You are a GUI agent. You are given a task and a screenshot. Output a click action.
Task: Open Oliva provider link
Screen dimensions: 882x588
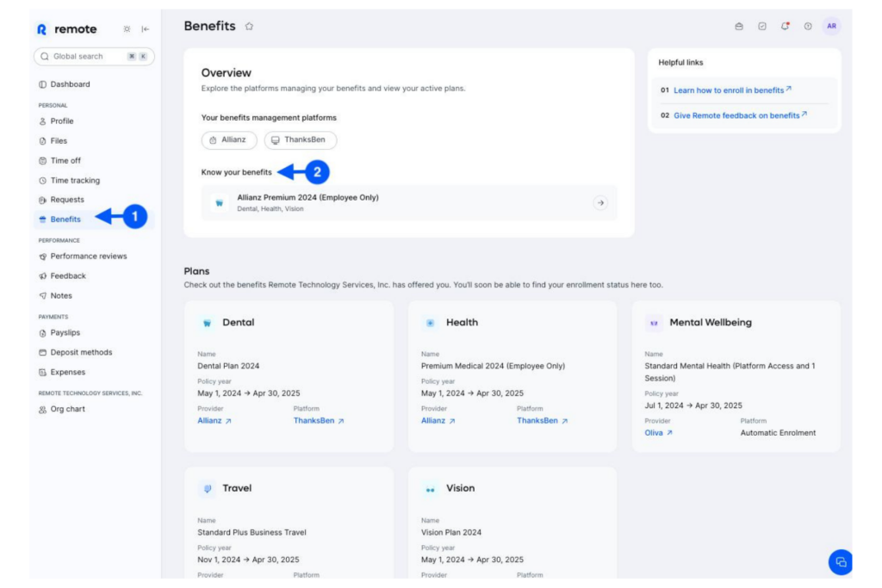click(x=658, y=433)
